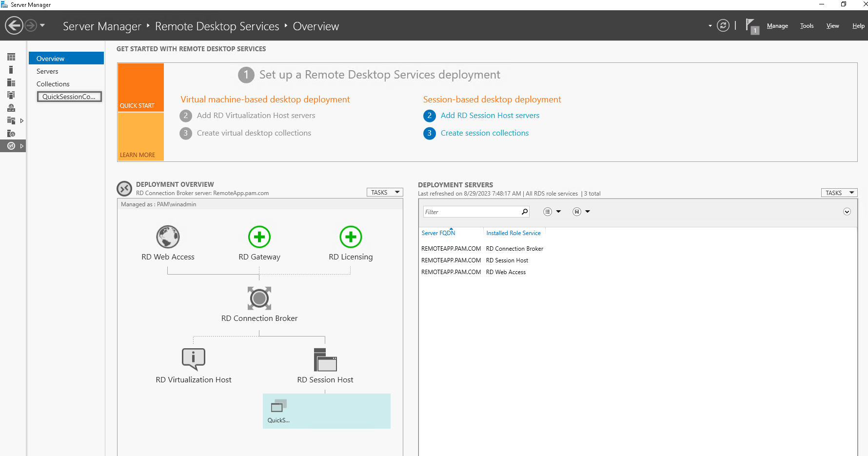Expand the Deployment Servers filter chevron
This screenshot has width=868, height=456.
coord(847,212)
